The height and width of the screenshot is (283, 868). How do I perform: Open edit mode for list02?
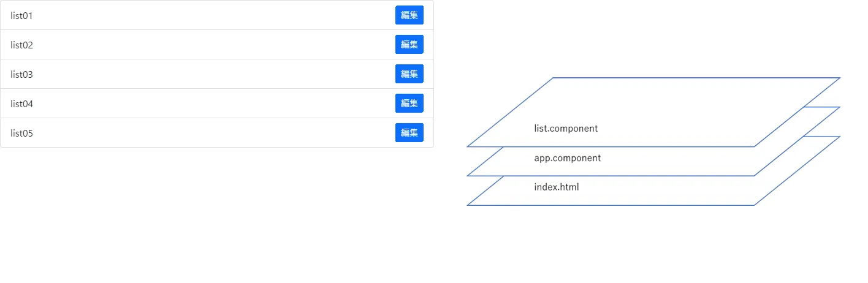tap(409, 45)
